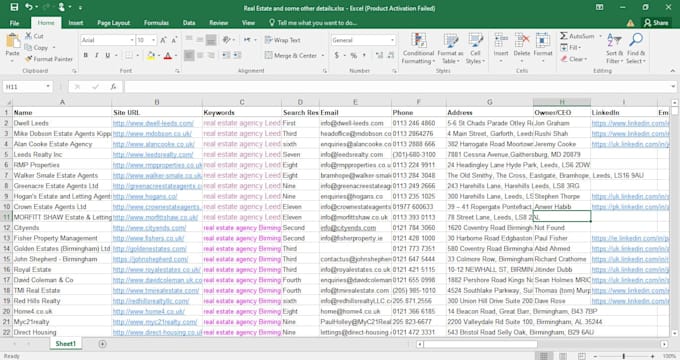Open Cell Styles gallery
This screenshot has width=680, height=360.
[475, 48]
